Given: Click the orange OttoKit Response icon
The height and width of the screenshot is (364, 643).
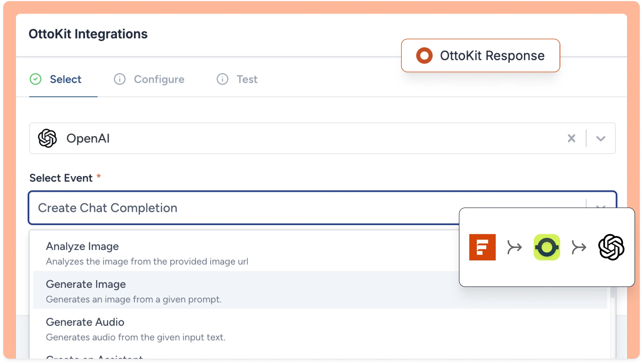Looking at the screenshot, I should coord(424,56).
